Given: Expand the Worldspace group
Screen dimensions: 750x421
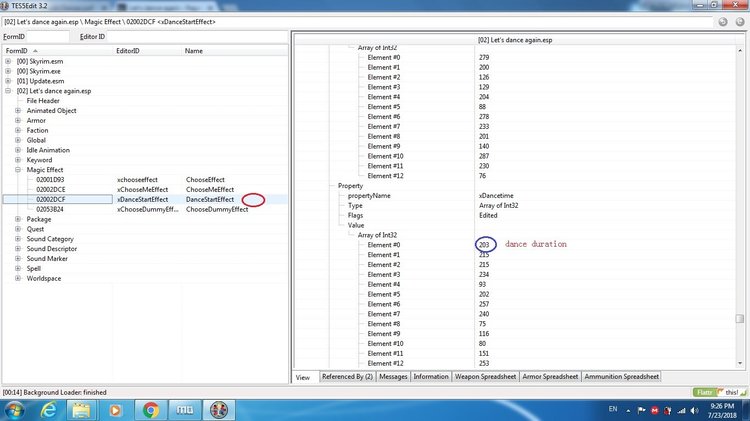Looking at the screenshot, I should (18, 278).
